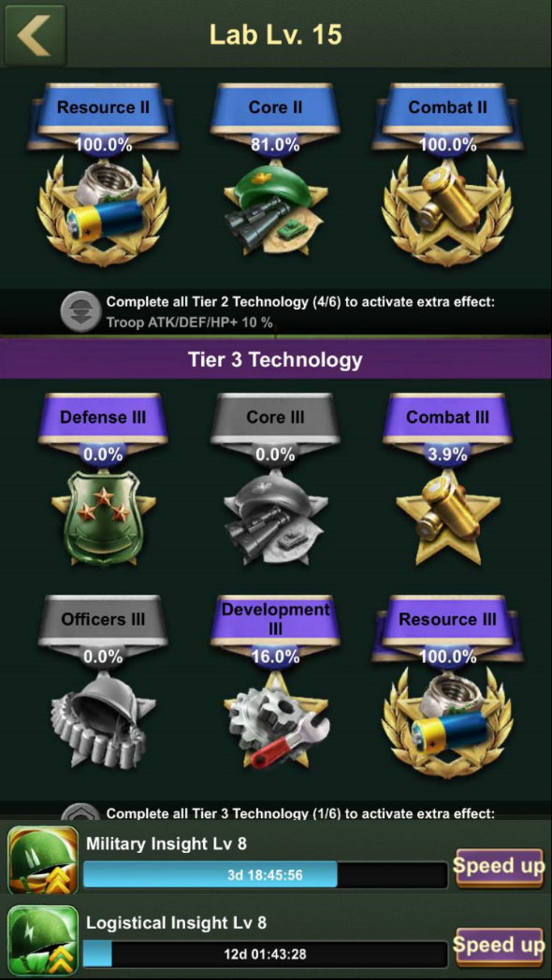
Task: Click the Military Insight progress bar timer
Action: click(265, 875)
